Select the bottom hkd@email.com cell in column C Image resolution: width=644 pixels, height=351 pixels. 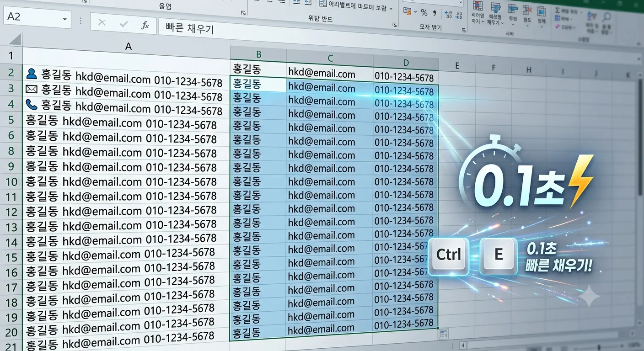(x=329, y=329)
